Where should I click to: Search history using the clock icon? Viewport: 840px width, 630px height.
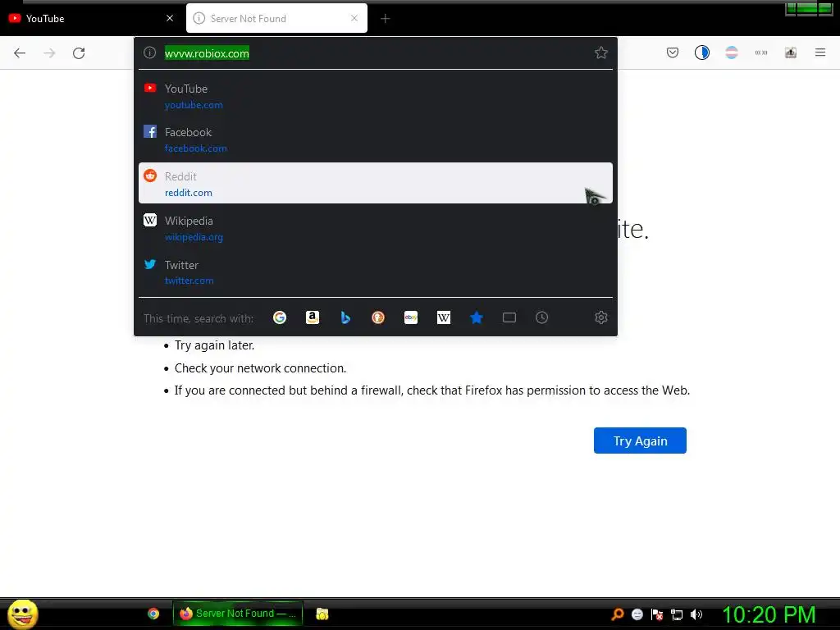(x=541, y=317)
